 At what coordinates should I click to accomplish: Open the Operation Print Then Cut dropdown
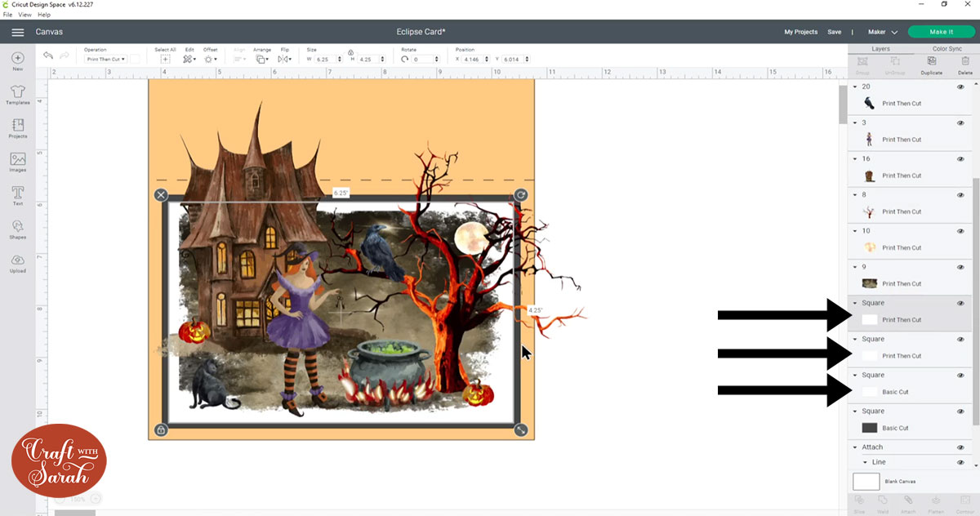coord(106,59)
